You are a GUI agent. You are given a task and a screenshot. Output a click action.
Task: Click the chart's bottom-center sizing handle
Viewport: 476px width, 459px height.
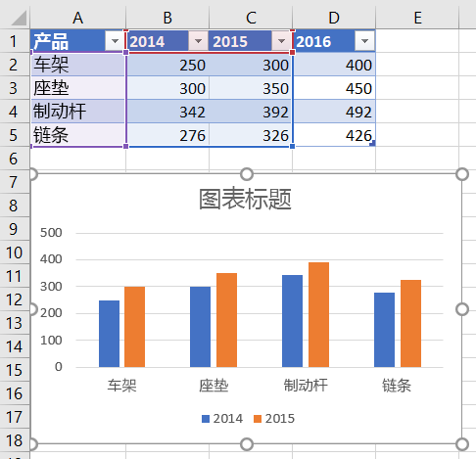(x=247, y=444)
